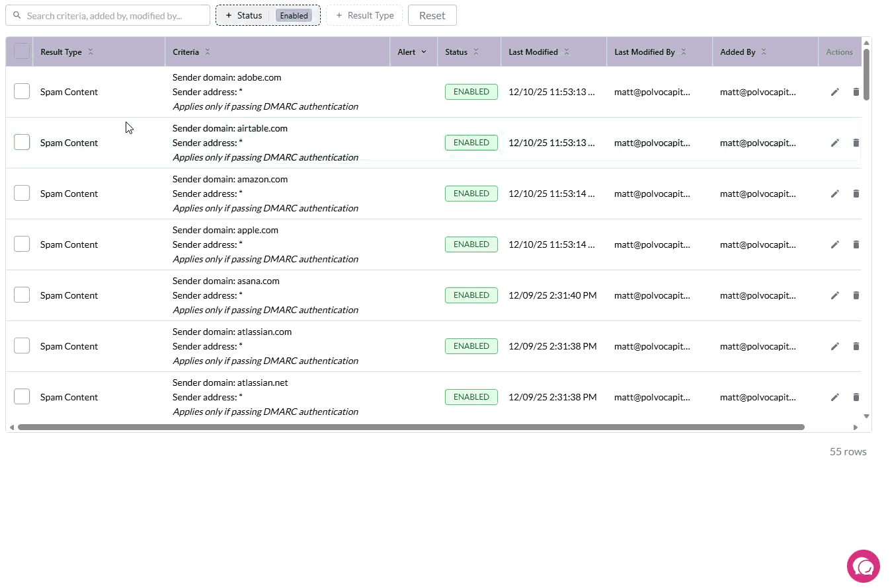Image resolution: width=890 pixels, height=588 pixels.
Task: Toggle the select-all header checkbox
Action: pos(22,52)
